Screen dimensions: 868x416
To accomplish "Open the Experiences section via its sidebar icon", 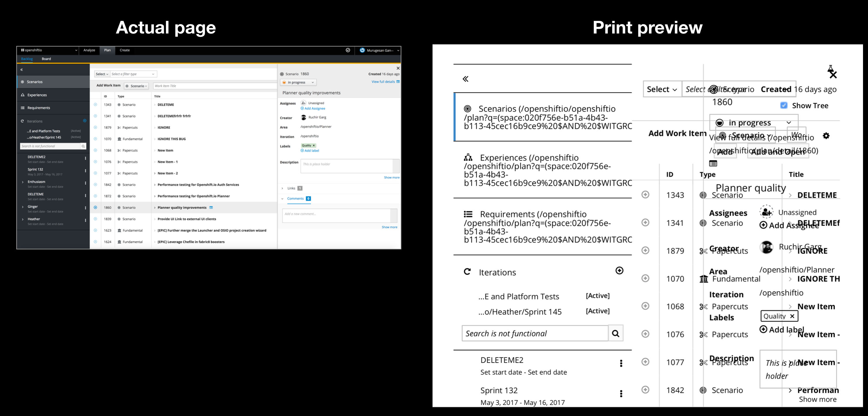I will tap(22, 95).
